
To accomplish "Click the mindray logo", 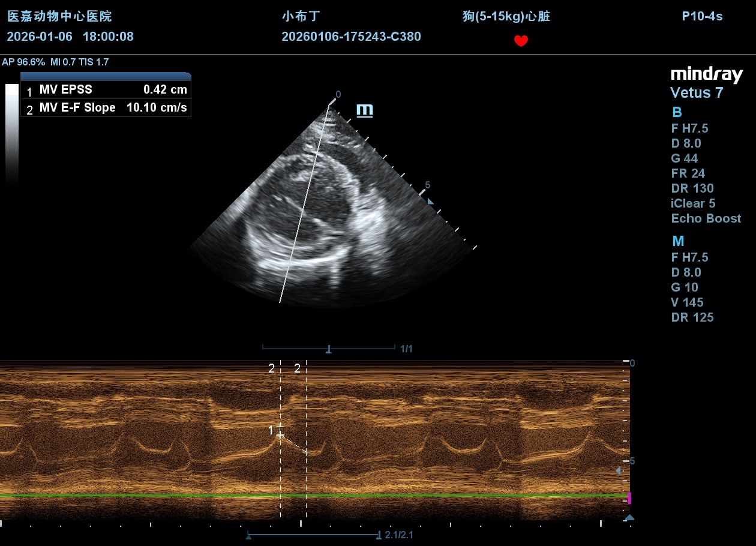I will click(x=706, y=74).
